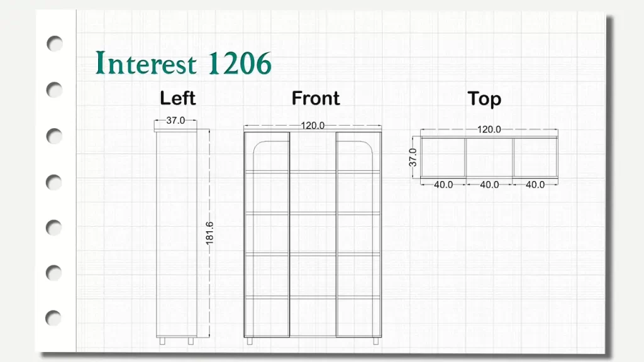Select the "Front" view heading
This screenshot has width=644, height=362.
[x=315, y=99]
